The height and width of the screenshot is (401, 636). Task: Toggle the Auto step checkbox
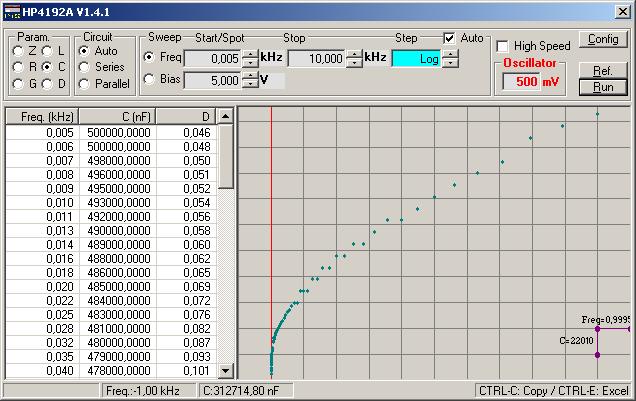click(x=449, y=39)
